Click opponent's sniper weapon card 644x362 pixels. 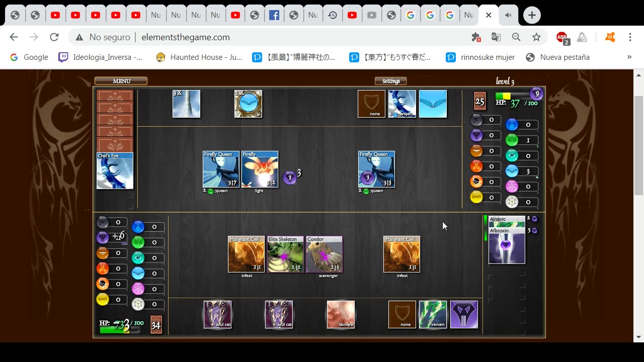click(x=402, y=104)
